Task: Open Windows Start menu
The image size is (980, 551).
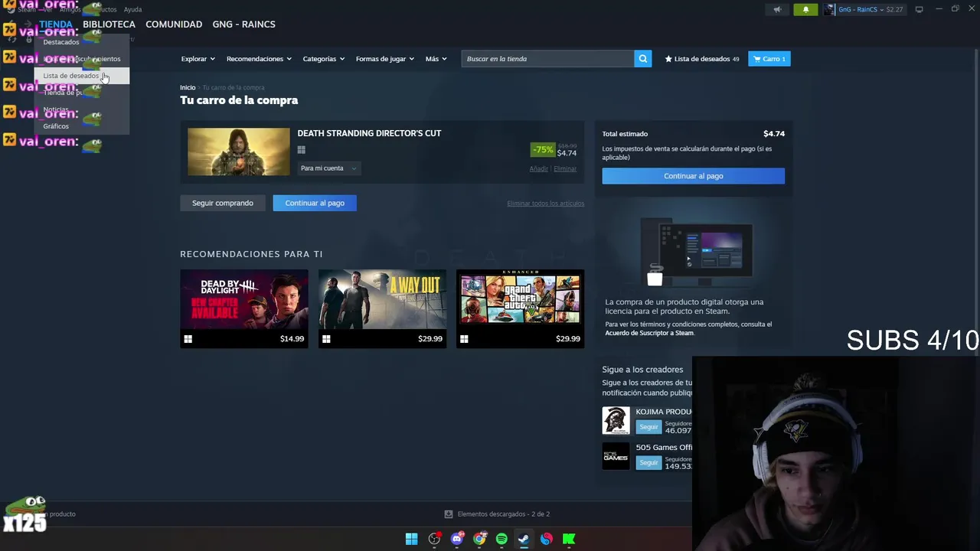Action: (412, 539)
